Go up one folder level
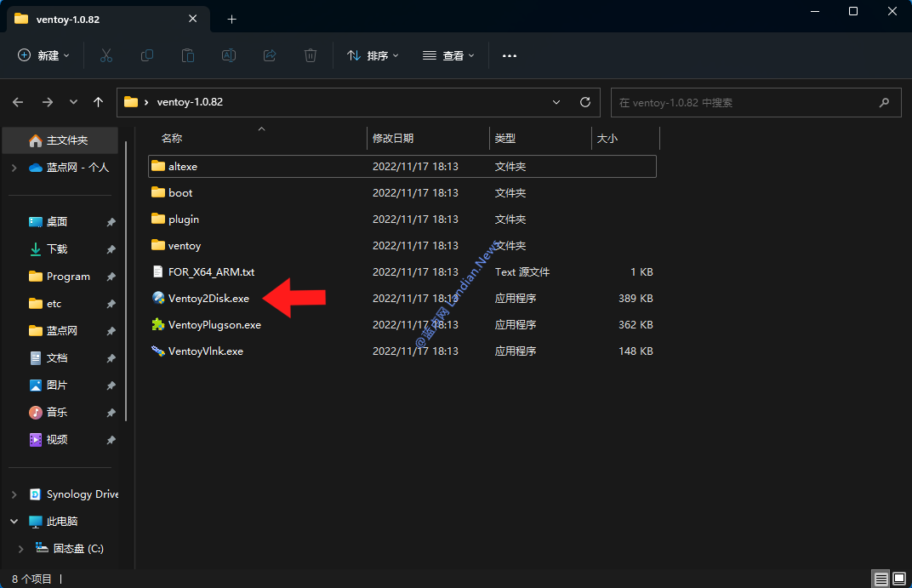Viewport: 912px width, 588px height. [99, 102]
